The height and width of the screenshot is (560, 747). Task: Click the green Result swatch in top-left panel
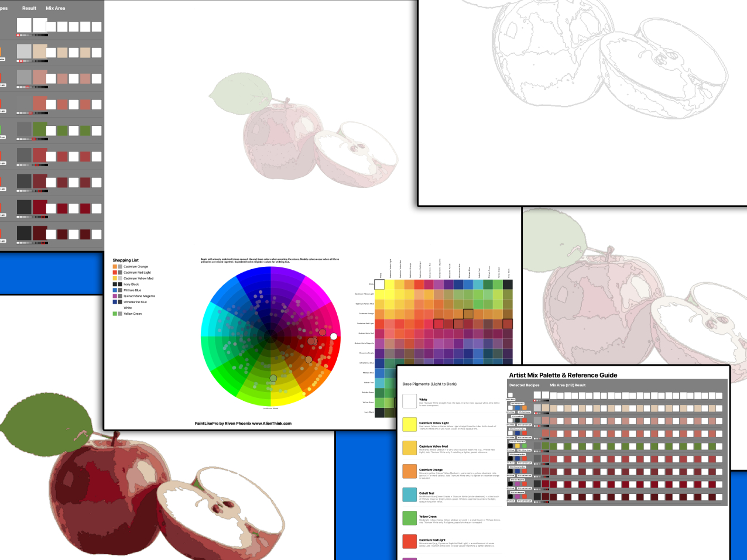pos(40,129)
